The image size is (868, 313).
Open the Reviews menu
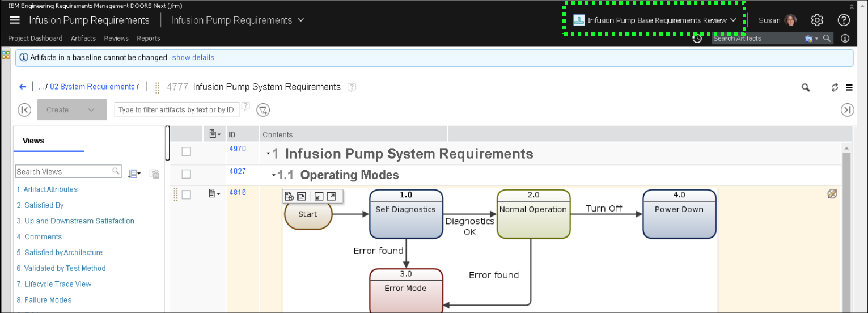pyautogui.click(x=116, y=39)
